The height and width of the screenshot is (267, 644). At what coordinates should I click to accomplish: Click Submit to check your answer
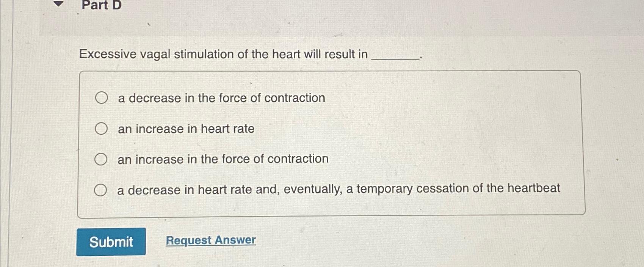(x=112, y=241)
